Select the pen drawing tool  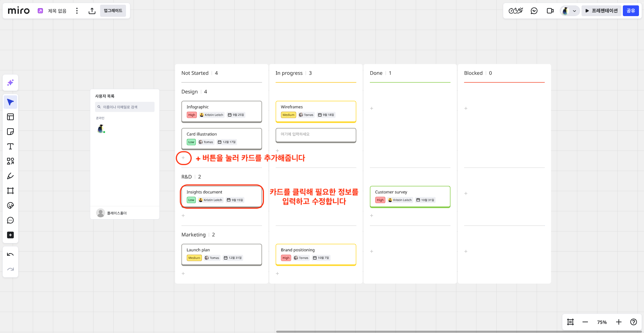click(x=10, y=176)
